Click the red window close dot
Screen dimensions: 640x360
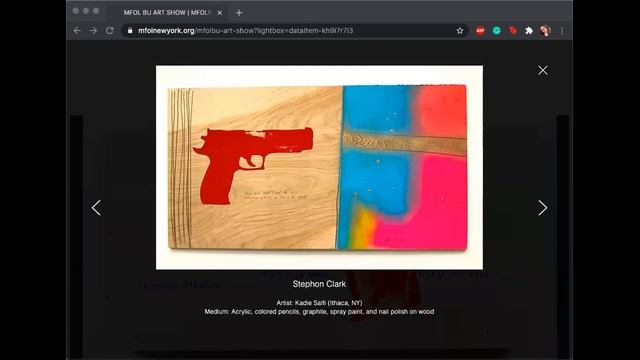[76, 11]
